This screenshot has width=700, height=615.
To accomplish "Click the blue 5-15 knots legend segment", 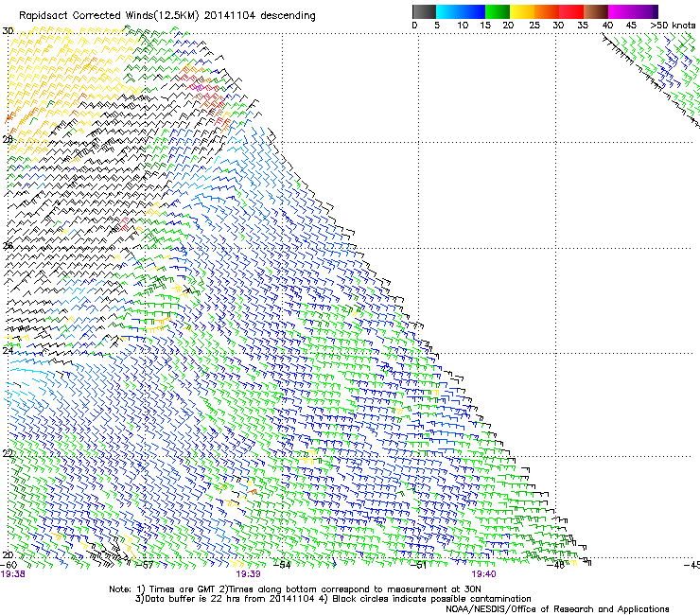I will 461,11.
